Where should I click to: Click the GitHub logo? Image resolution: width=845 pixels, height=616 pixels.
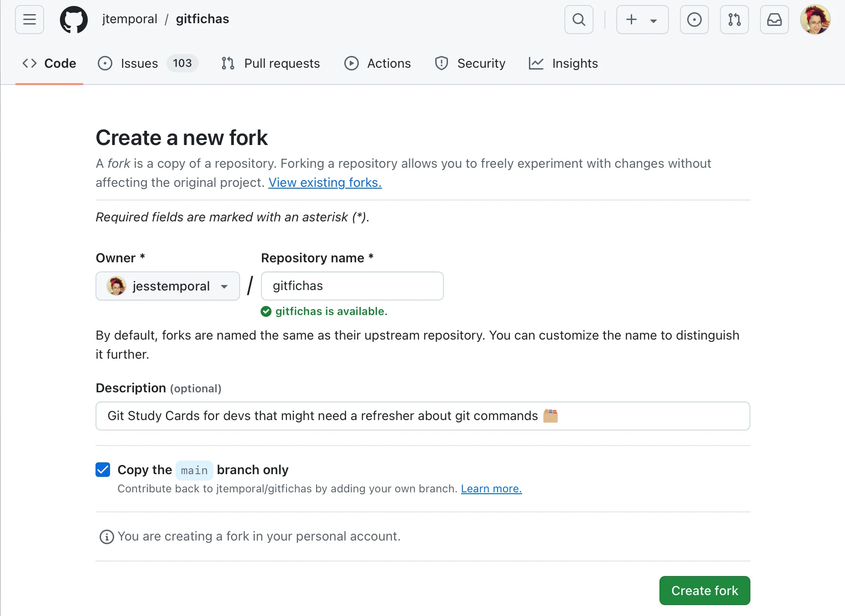(74, 20)
